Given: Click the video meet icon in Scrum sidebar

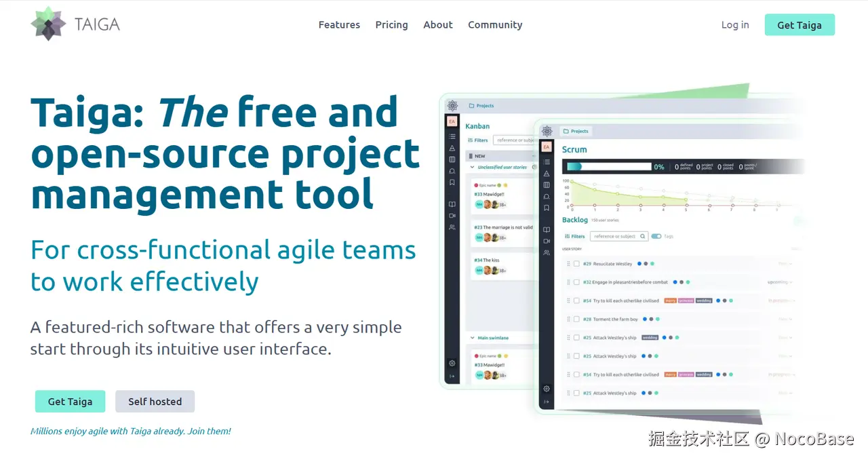Looking at the screenshot, I should 547,241.
